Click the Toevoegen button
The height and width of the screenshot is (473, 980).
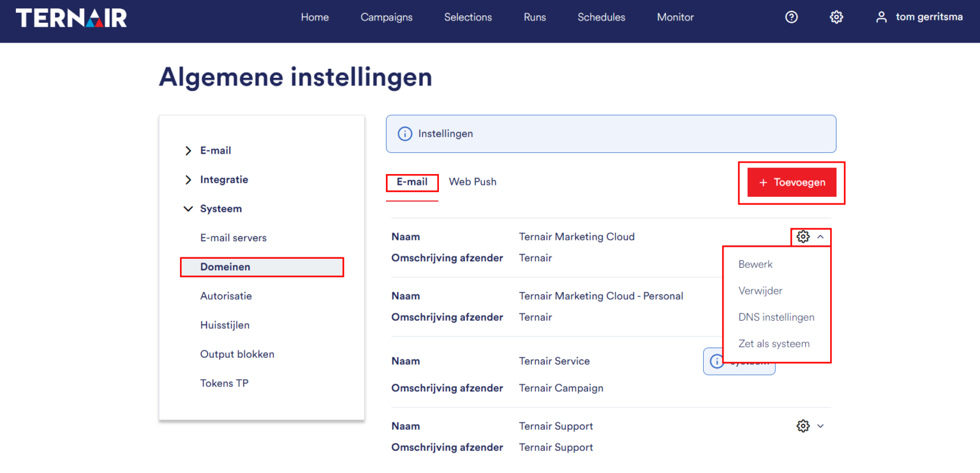tap(791, 183)
